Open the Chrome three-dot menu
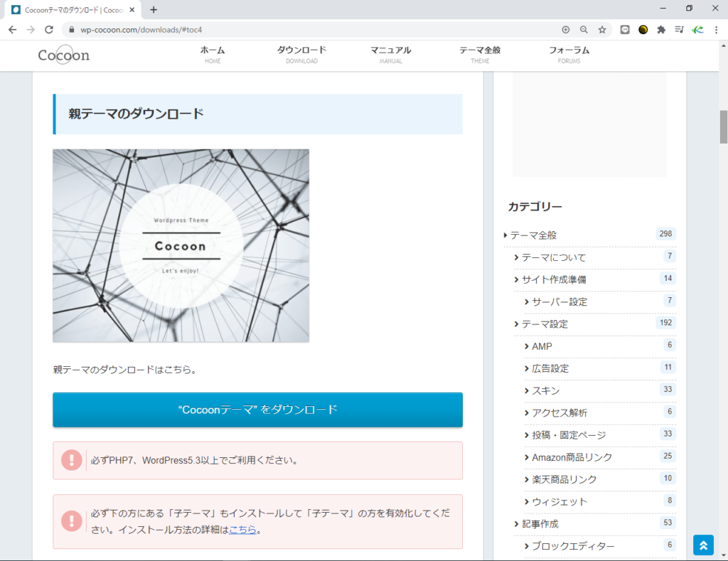728x561 pixels. click(717, 30)
